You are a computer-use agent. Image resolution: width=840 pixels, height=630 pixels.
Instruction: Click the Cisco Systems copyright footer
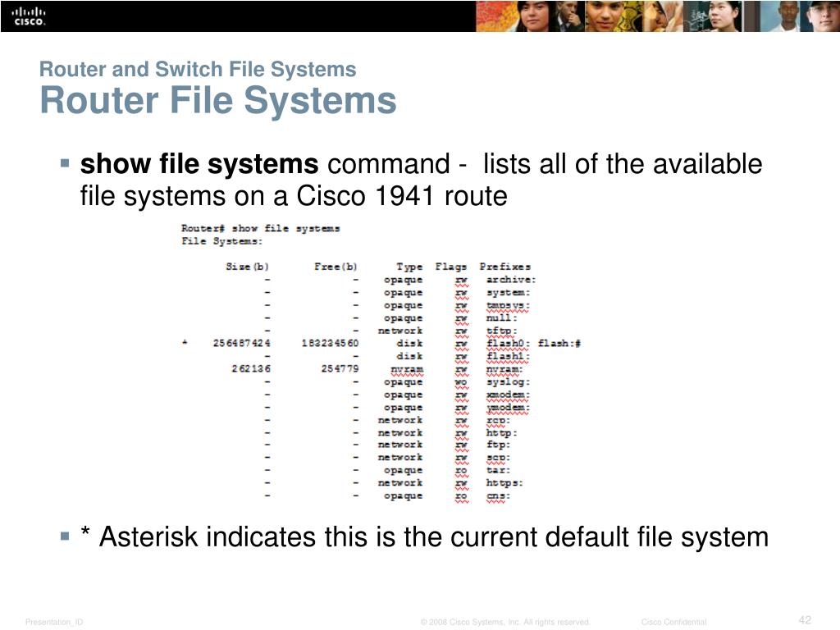pyautogui.click(x=505, y=622)
